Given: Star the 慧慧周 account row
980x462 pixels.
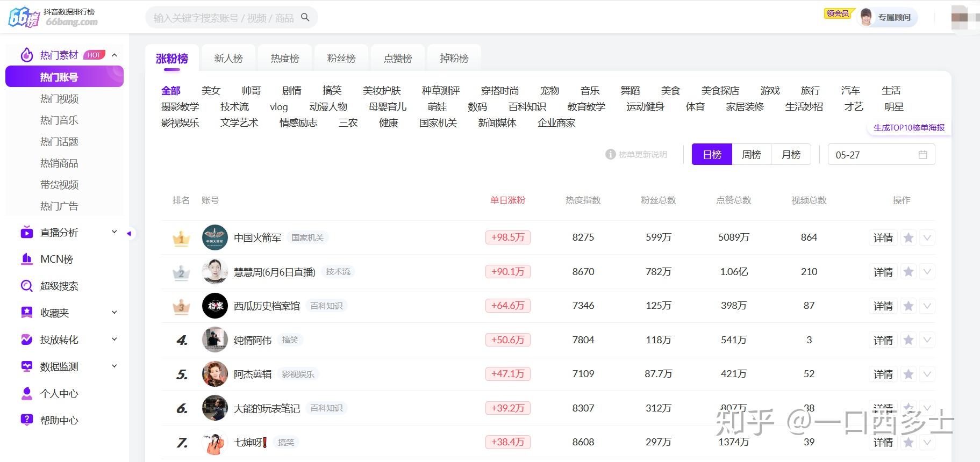Looking at the screenshot, I should pyautogui.click(x=909, y=272).
